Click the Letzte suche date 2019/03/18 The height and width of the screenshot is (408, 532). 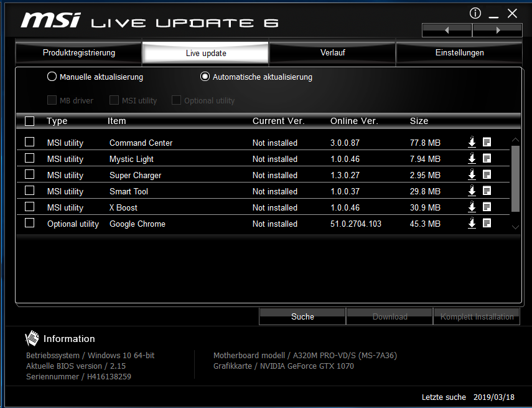[x=493, y=397]
